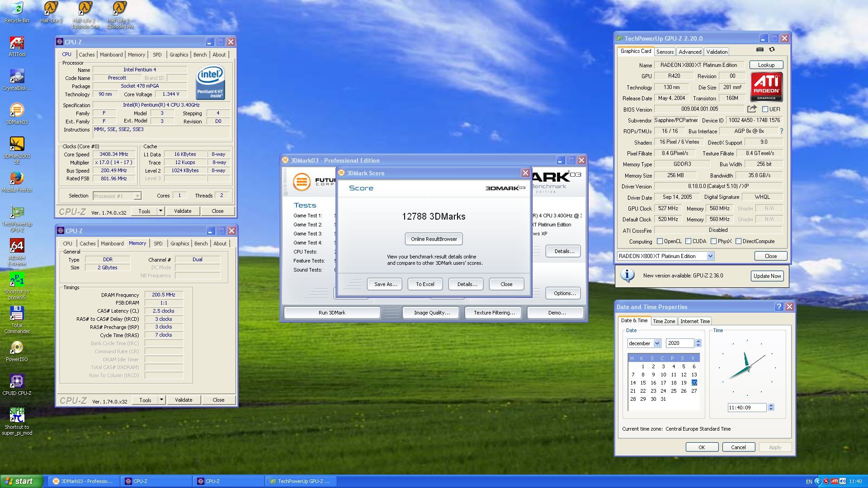The width and height of the screenshot is (868, 488).
Task: Launch the TechPowerUp GPU-Z desktop icon
Action: 17,218
